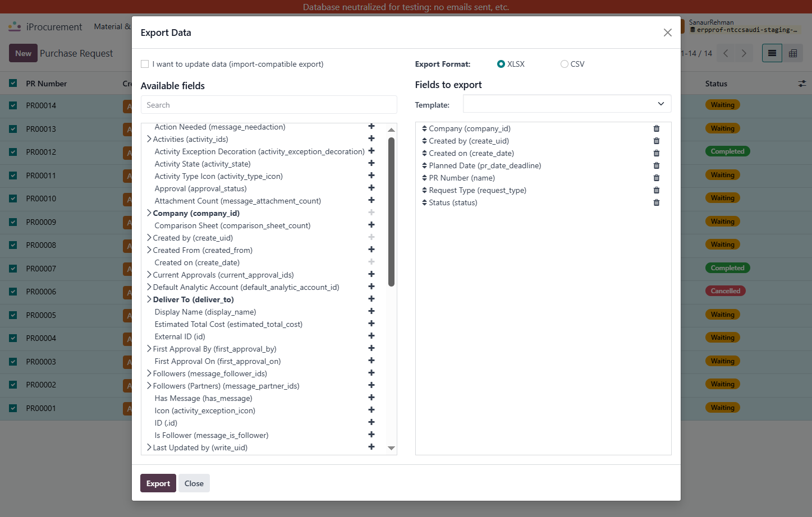Click Close button in dialog footer

tap(194, 483)
